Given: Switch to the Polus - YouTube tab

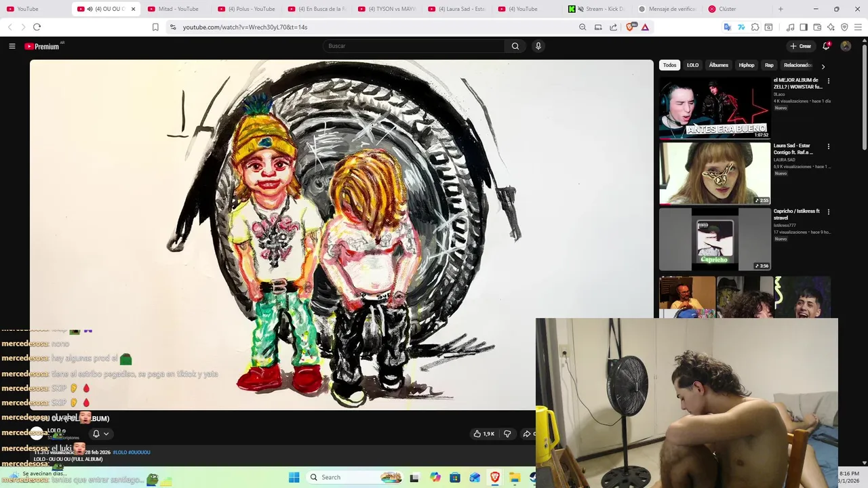Looking at the screenshot, I should click(248, 9).
